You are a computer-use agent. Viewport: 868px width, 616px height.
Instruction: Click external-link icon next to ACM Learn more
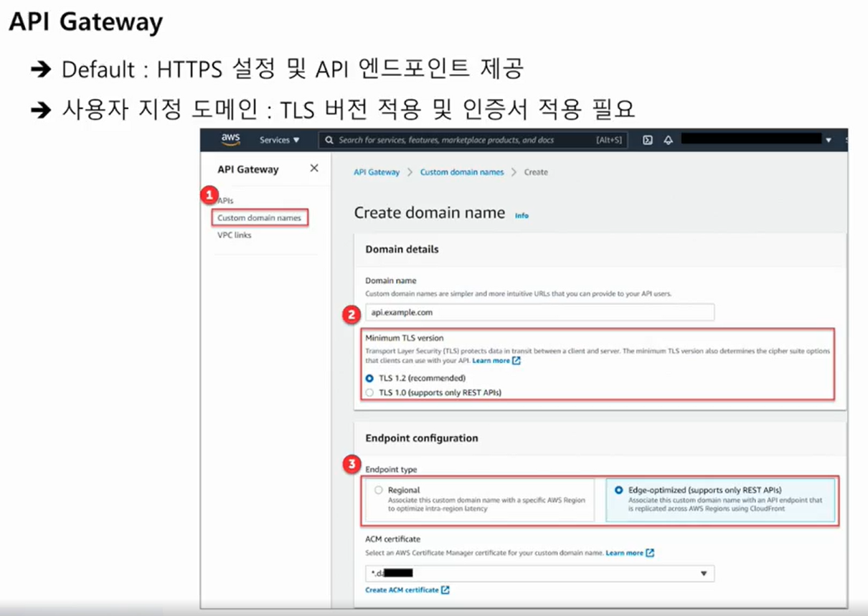click(648, 553)
